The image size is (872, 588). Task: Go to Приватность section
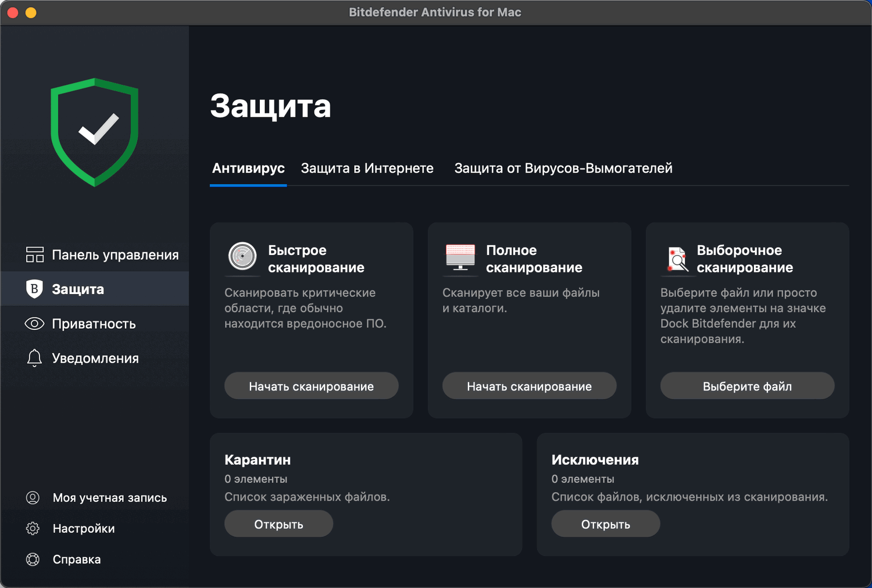(x=95, y=324)
